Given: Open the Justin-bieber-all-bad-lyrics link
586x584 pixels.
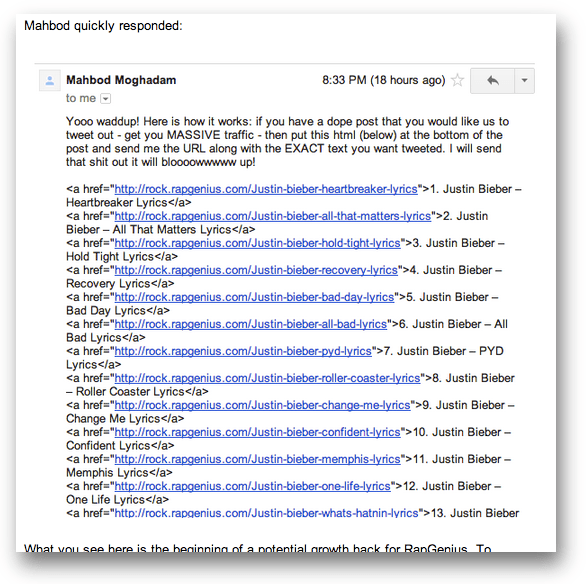Looking at the screenshot, I should pos(250,324).
